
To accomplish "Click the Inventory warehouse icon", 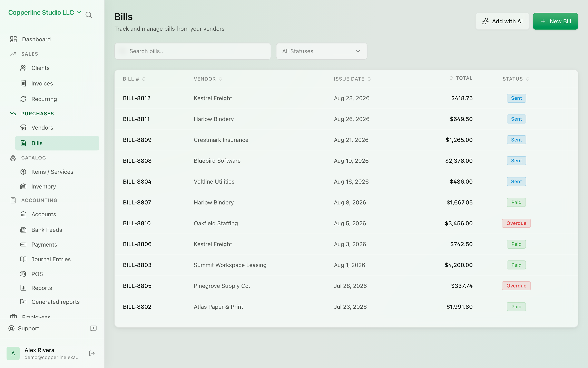I will [x=23, y=186].
